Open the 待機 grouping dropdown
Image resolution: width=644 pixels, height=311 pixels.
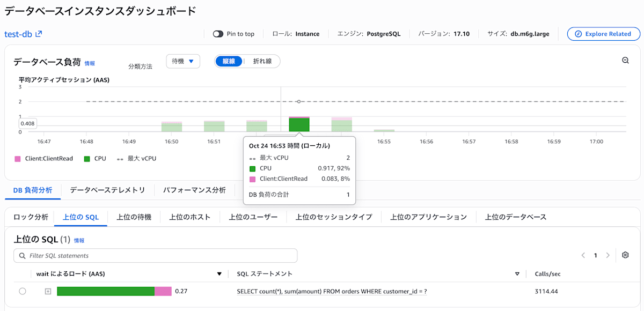[183, 61]
